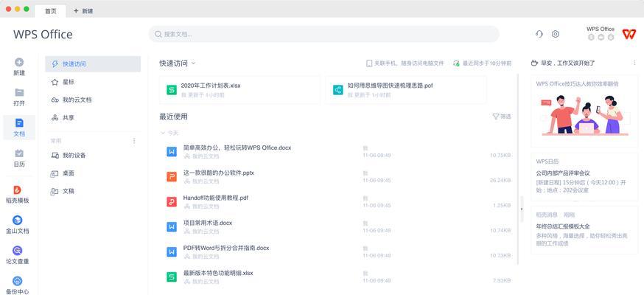Click the spreadsheet icon of 最新版本特色功能明细.xlsx
The image size is (644, 295).
coord(172,277)
